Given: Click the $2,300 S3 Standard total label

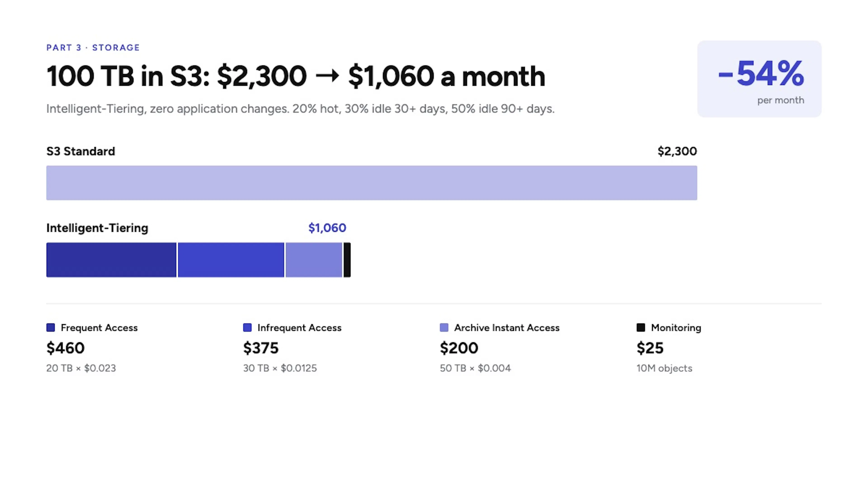Looking at the screenshot, I should pyautogui.click(x=677, y=151).
